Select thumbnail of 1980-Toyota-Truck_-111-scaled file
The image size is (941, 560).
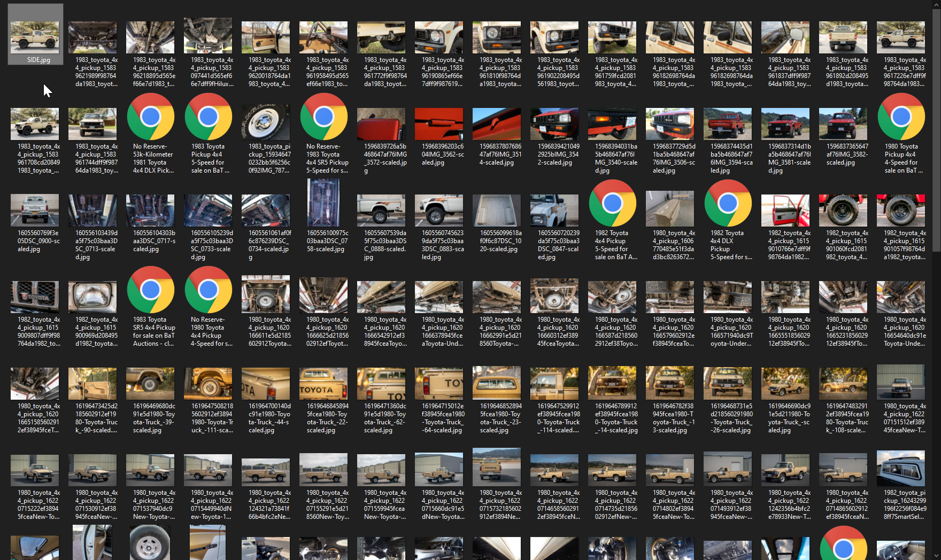tap(208, 384)
